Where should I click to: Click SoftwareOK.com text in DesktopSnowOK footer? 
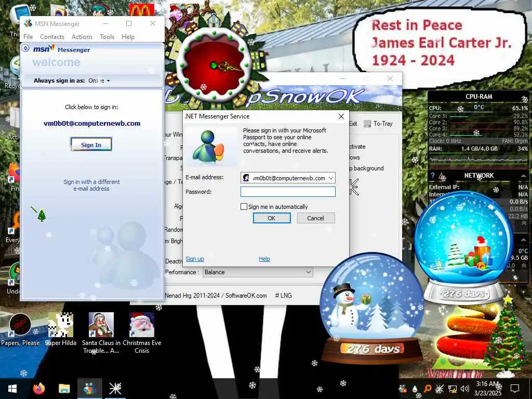pos(246,296)
